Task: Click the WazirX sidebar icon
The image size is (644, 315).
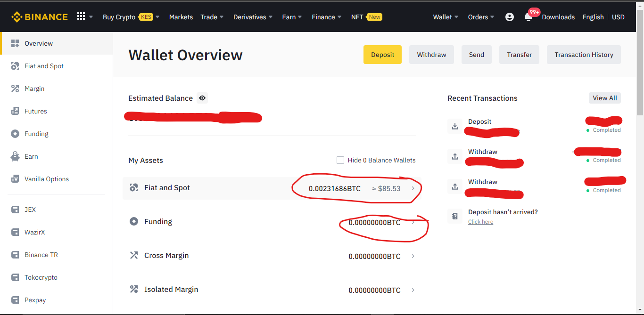Action: coord(15,232)
